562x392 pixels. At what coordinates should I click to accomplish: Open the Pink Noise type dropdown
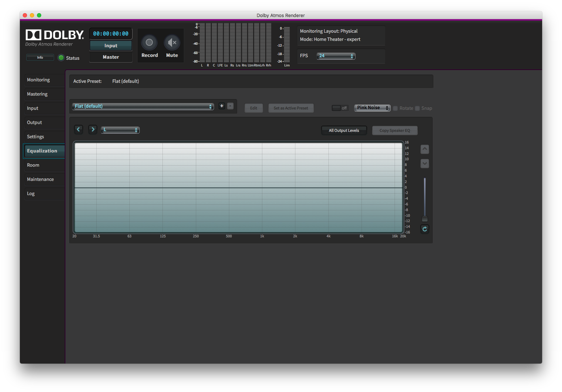pyautogui.click(x=372, y=108)
